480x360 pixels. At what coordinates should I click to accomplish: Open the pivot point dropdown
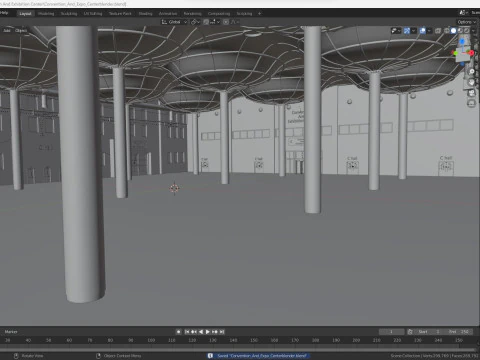coord(195,22)
